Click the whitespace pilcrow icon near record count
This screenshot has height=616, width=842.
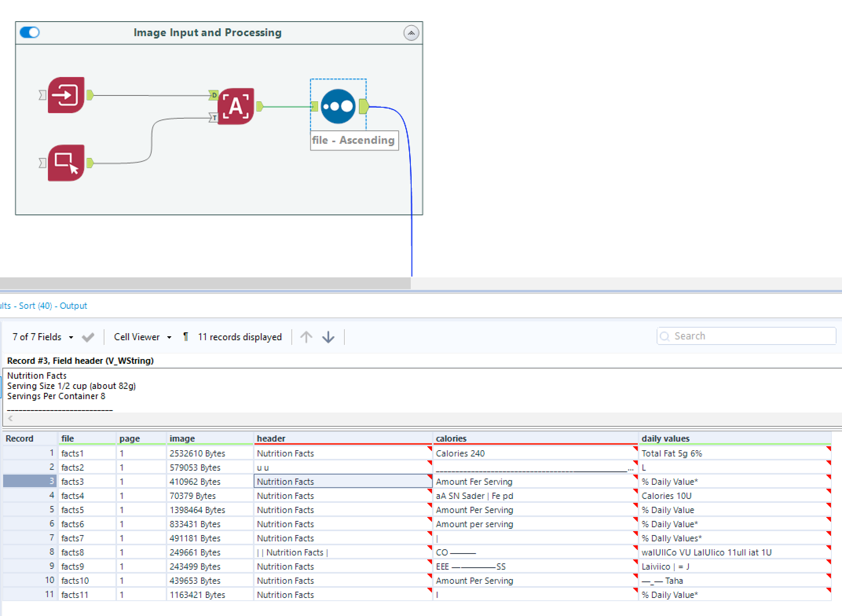click(x=185, y=337)
